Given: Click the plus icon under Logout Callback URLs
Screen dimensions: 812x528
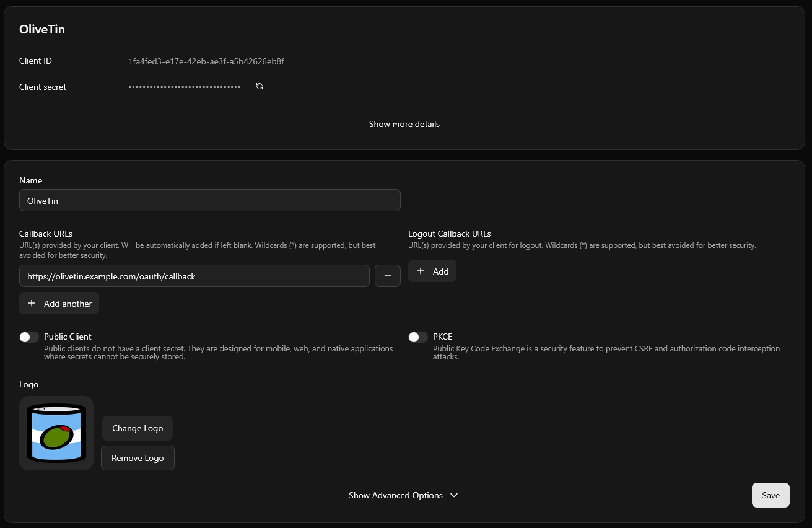Looking at the screenshot, I should click(421, 271).
